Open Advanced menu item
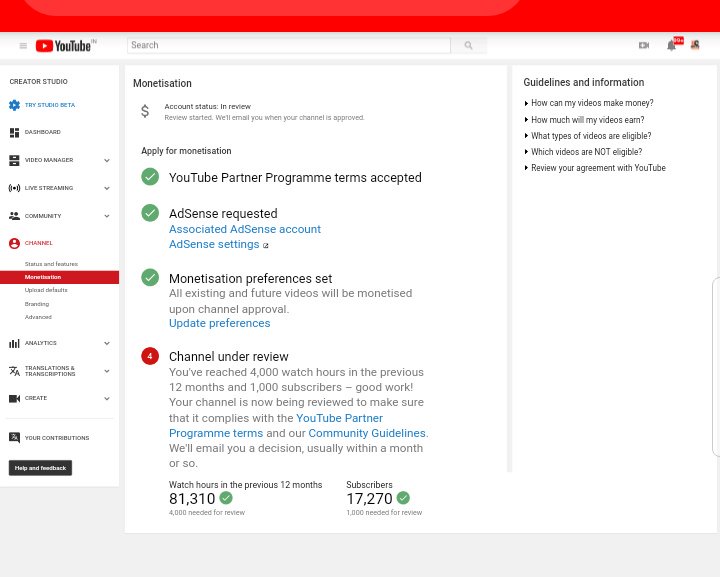Image resolution: width=720 pixels, height=577 pixels. pos(38,317)
